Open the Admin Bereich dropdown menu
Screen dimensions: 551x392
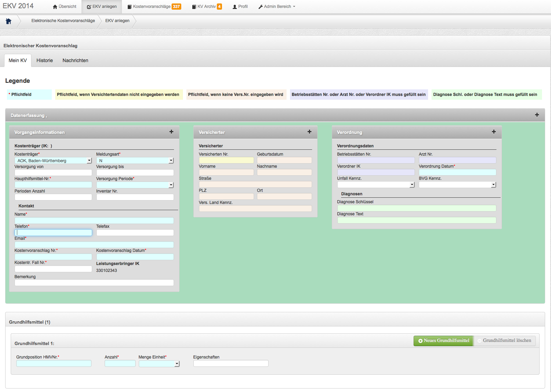click(277, 7)
